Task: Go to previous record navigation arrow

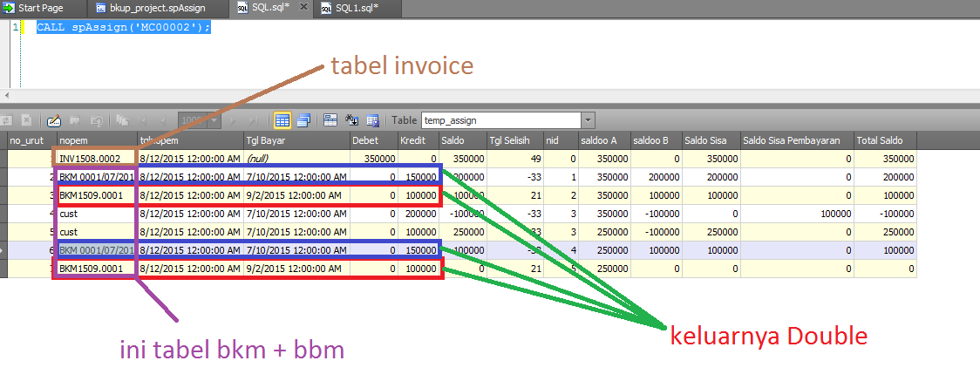Action: pyautogui.click(x=163, y=120)
